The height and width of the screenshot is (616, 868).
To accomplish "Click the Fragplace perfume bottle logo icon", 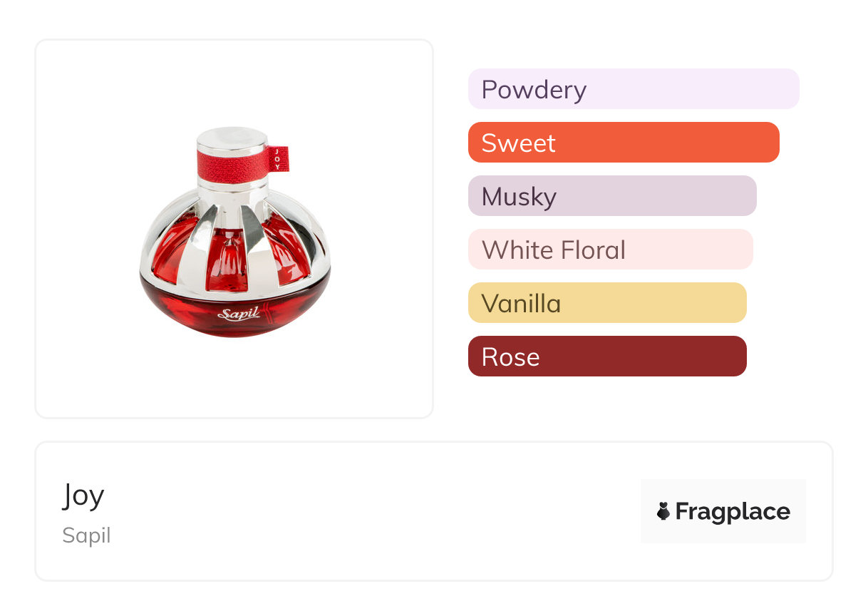I will (x=663, y=511).
